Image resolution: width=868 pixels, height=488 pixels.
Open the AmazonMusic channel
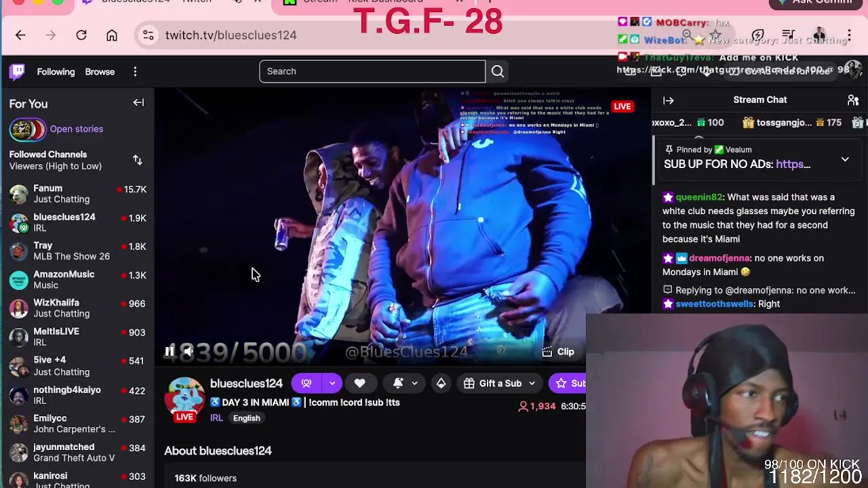click(77, 279)
